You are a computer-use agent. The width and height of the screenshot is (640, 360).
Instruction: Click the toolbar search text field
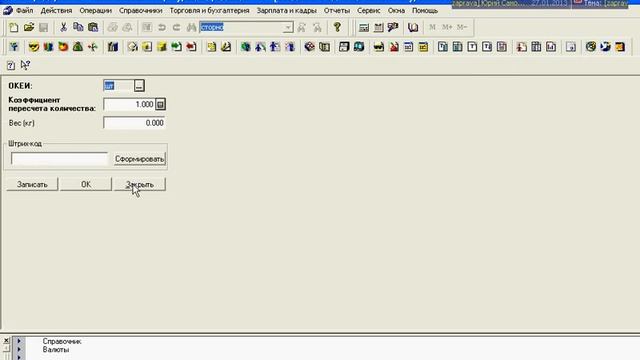pyautogui.click(x=241, y=27)
